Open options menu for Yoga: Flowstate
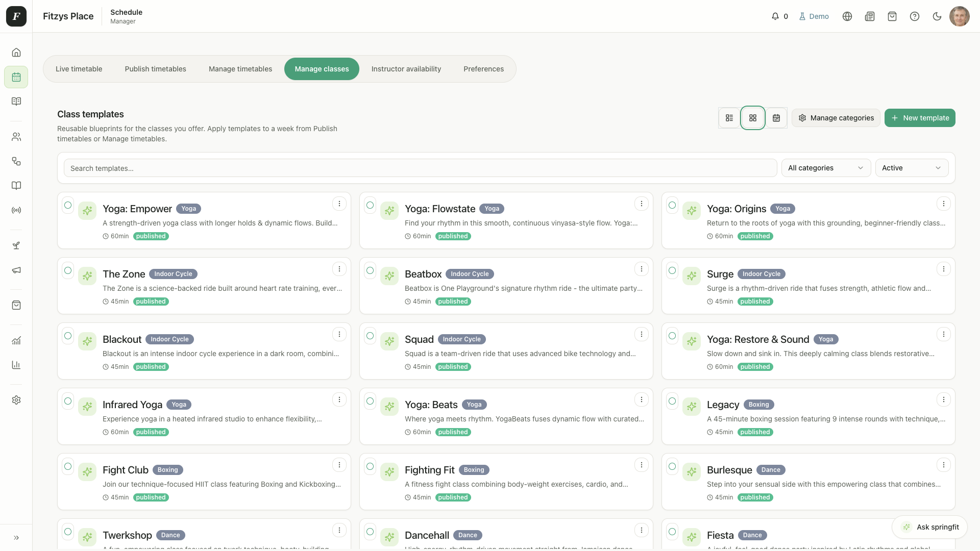Image resolution: width=980 pixels, height=551 pixels. coord(642,204)
